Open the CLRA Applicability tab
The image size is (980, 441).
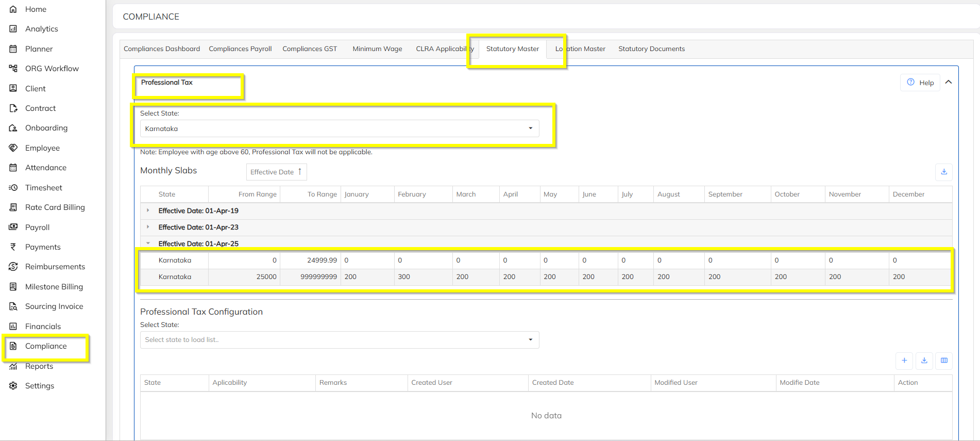[x=445, y=49]
